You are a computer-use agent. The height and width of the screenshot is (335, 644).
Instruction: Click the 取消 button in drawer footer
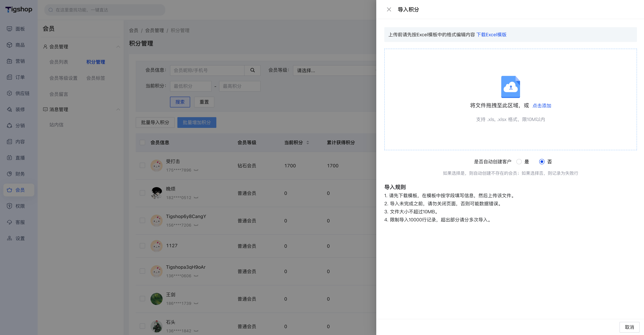629,327
